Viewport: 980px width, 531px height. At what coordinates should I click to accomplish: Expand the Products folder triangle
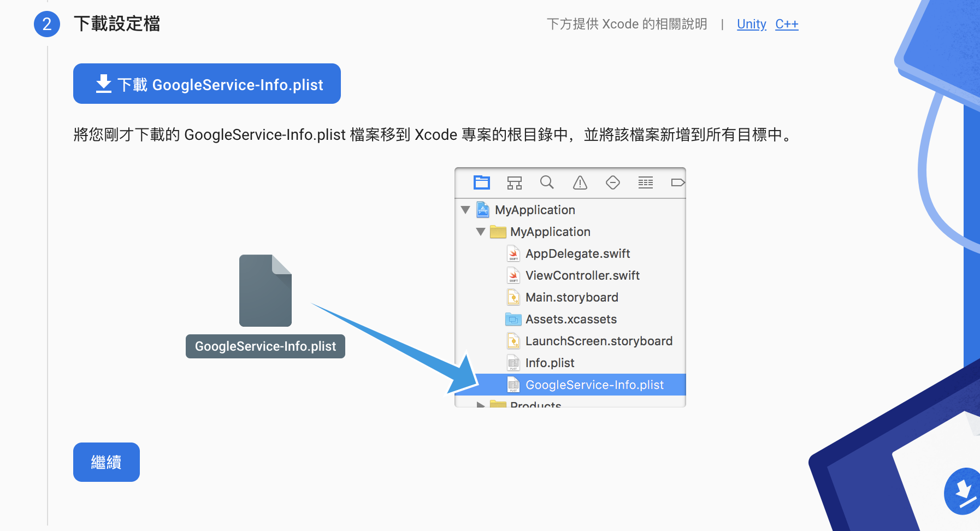coord(481,405)
